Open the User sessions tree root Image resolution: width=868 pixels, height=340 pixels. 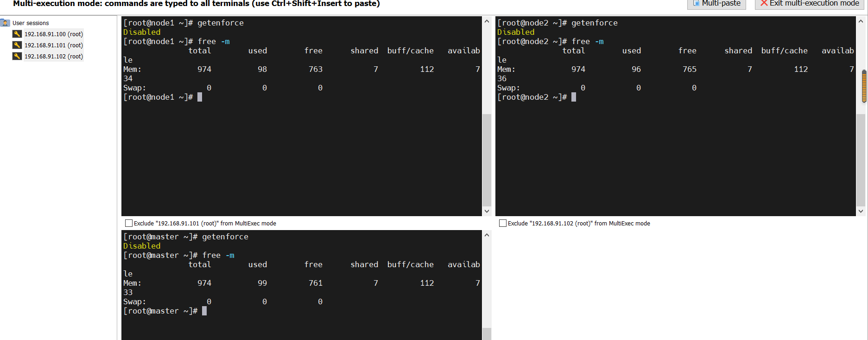click(31, 23)
